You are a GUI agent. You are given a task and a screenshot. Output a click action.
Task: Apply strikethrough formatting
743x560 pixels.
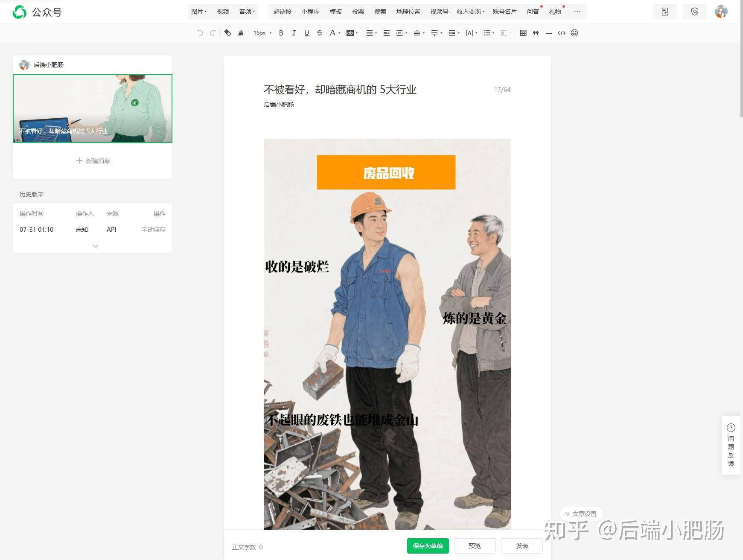click(319, 33)
